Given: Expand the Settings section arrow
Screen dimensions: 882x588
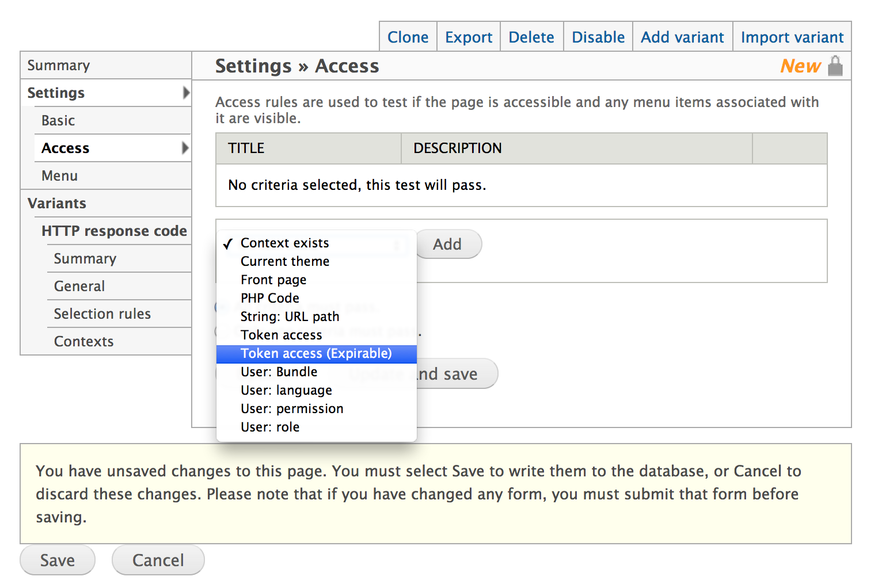Looking at the screenshot, I should 186,93.
